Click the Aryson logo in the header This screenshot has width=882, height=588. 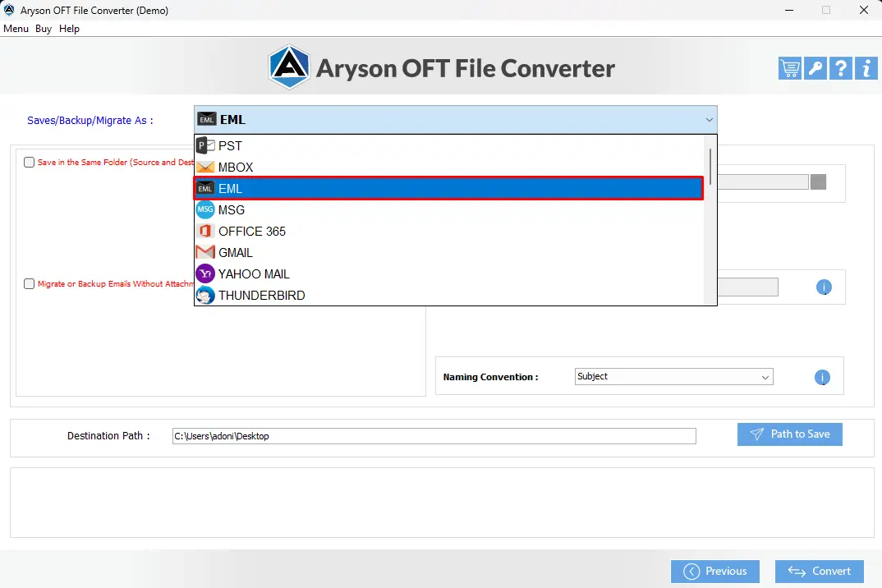click(x=288, y=67)
